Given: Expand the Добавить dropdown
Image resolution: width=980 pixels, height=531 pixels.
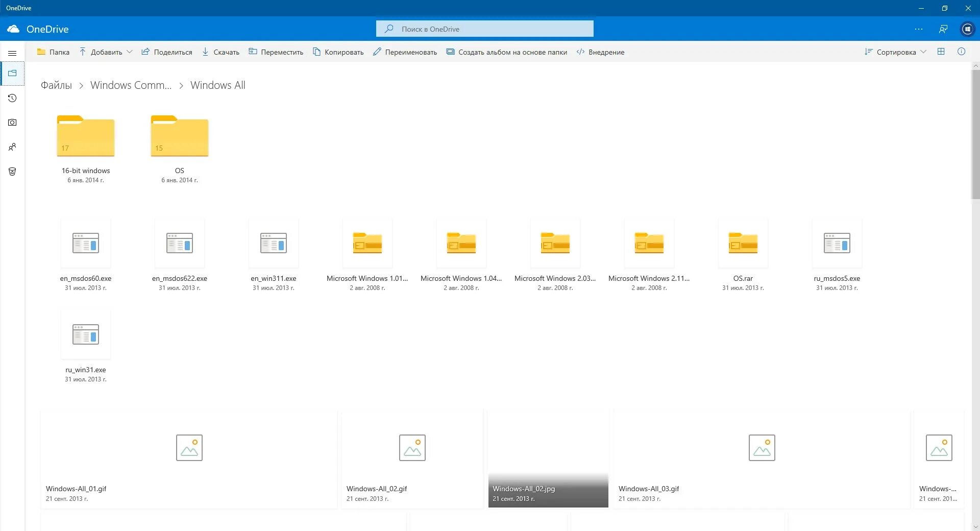Looking at the screenshot, I should [106, 52].
